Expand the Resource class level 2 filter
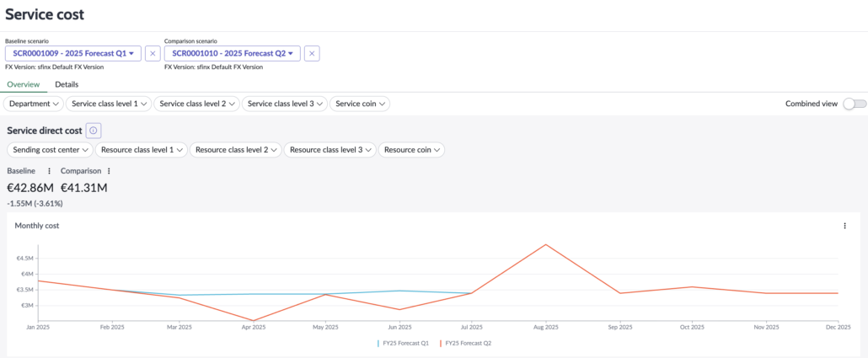The width and height of the screenshot is (868, 358). (x=236, y=150)
